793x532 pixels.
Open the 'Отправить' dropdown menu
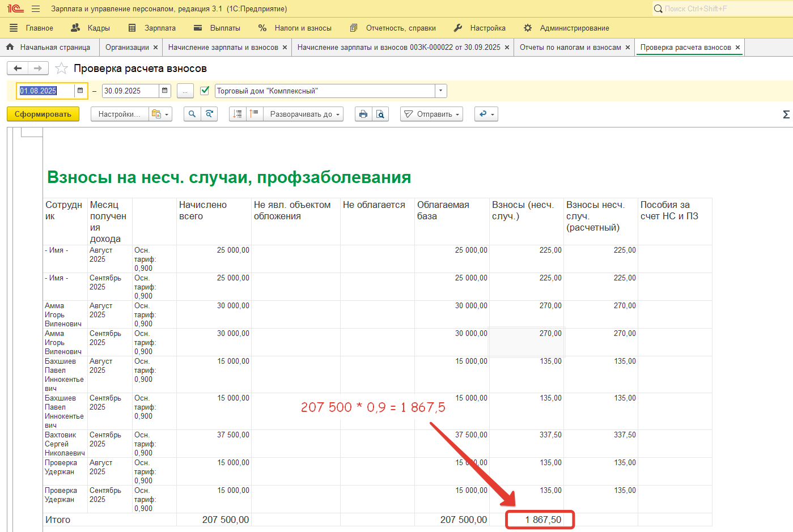(431, 114)
